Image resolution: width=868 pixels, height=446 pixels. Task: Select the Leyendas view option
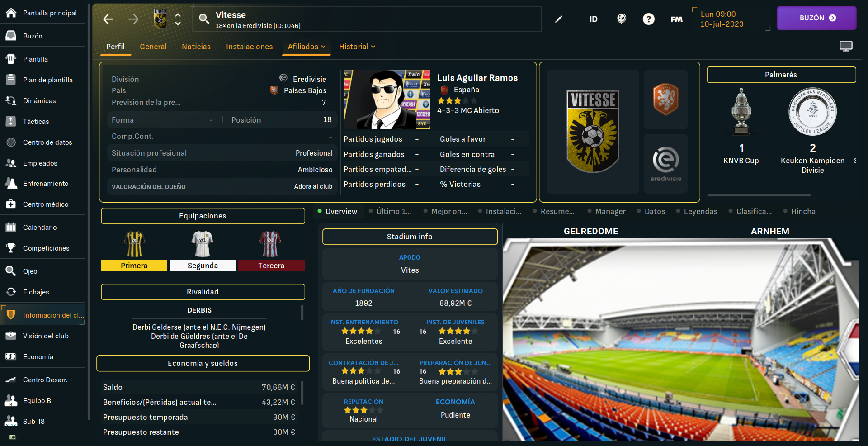[697, 211]
